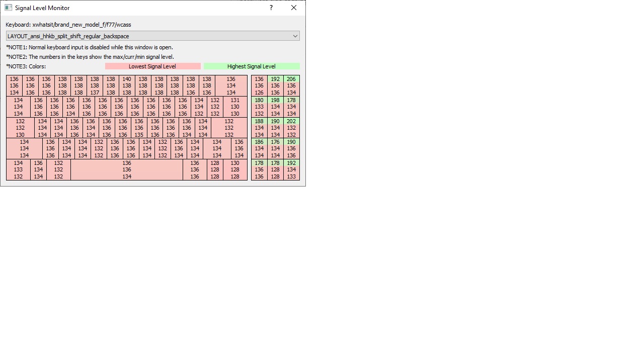The height and width of the screenshot is (362, 644).
Task: Click the wide spacebar key cell
Action: (127, 170)
